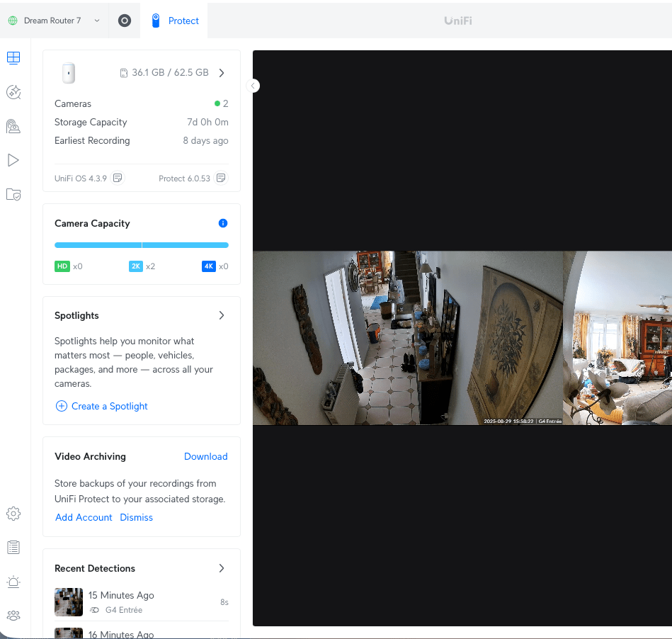Screen dimensions: 672x639
Task: Open Settings gear in the sidebar
Action: (13, 513)
